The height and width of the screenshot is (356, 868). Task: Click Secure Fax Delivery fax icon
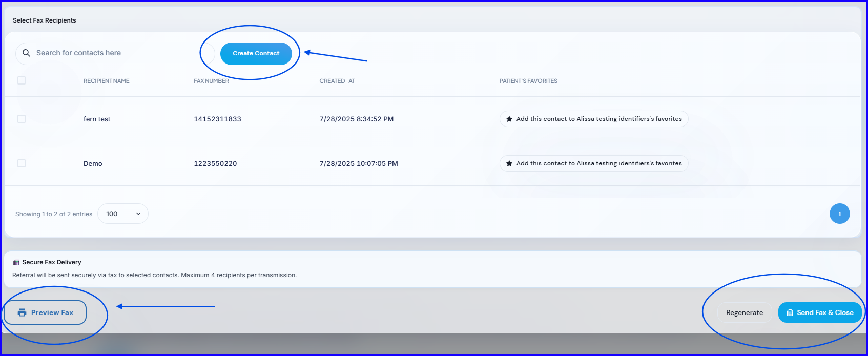[x=16, y=262]
